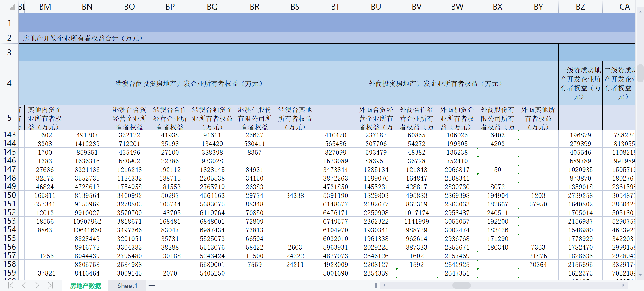644x291 pixels.
Task: Select column BQ header
Action: tap(212, 7)
